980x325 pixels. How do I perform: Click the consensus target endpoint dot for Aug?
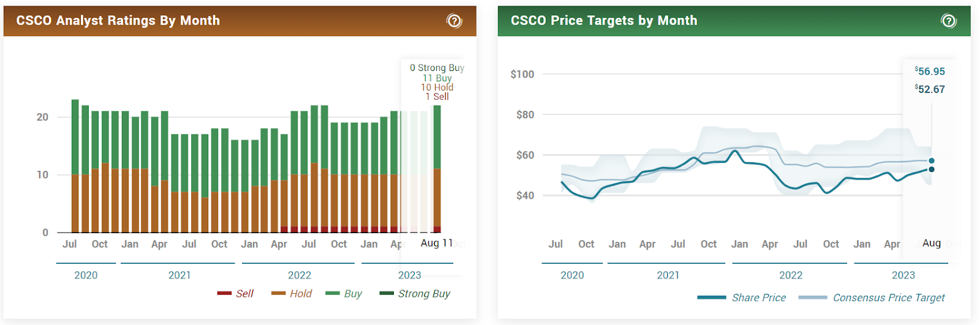932,161
